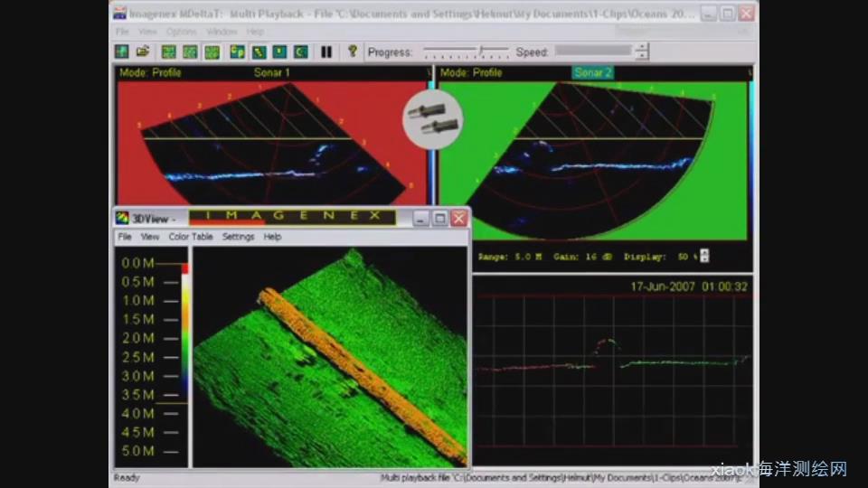
Task: Click the IMAGENEX logo banner
Action: 292,217
